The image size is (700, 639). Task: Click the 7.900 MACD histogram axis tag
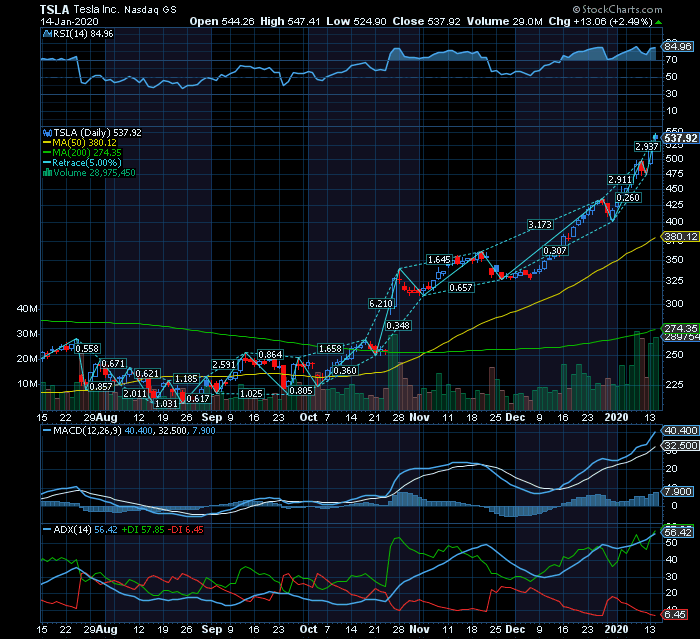678,492
